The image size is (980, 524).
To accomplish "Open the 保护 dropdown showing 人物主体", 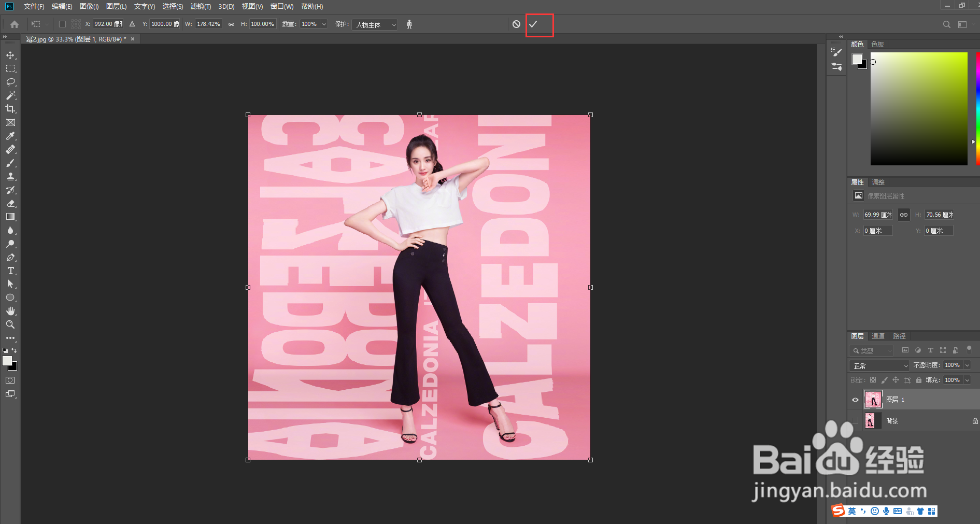I will pyautogui.click(x=375, y=25).
